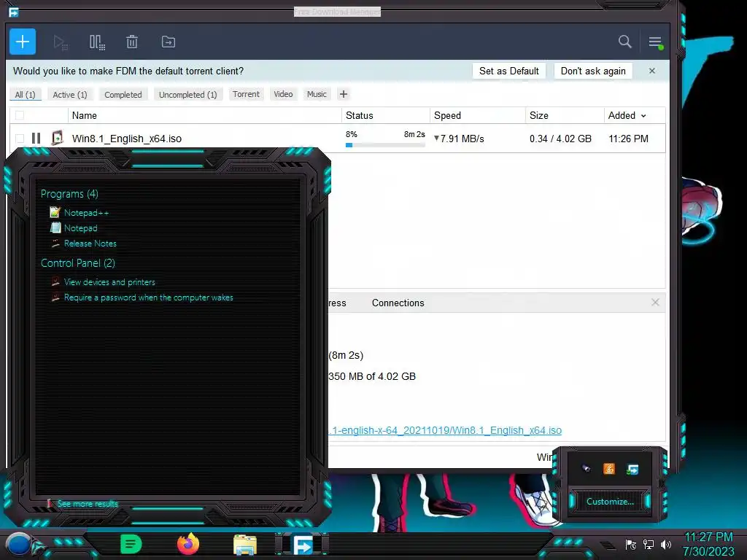Click the Move to folder toolbar icon
Viewport: 747px width, 560px height.
click(x=169, y=42)
